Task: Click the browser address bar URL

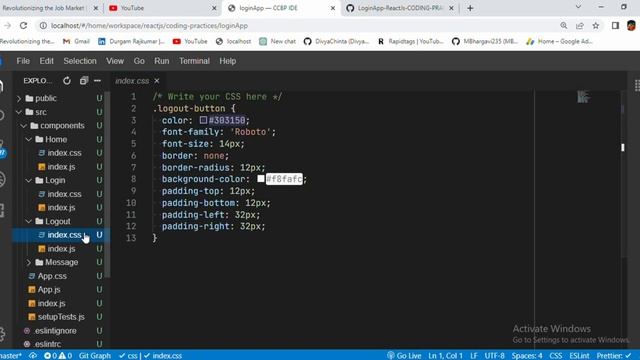Action: (149, 25)
